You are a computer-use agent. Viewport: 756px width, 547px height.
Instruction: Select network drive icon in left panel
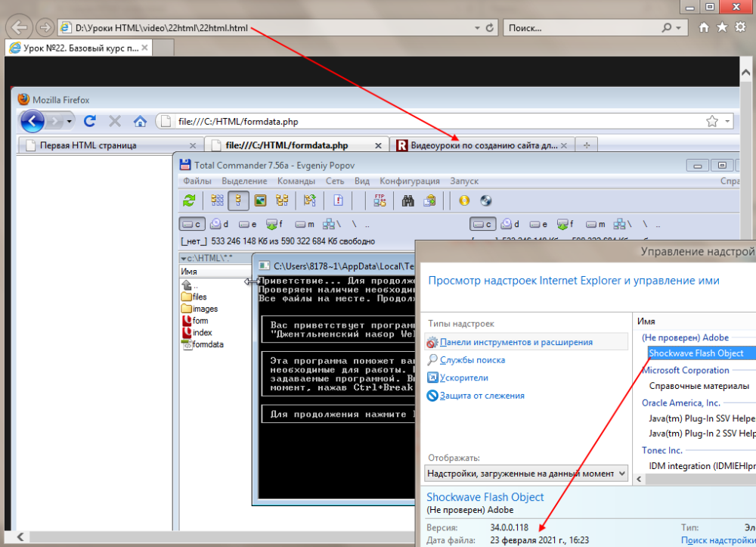click(x=332, y=224)
